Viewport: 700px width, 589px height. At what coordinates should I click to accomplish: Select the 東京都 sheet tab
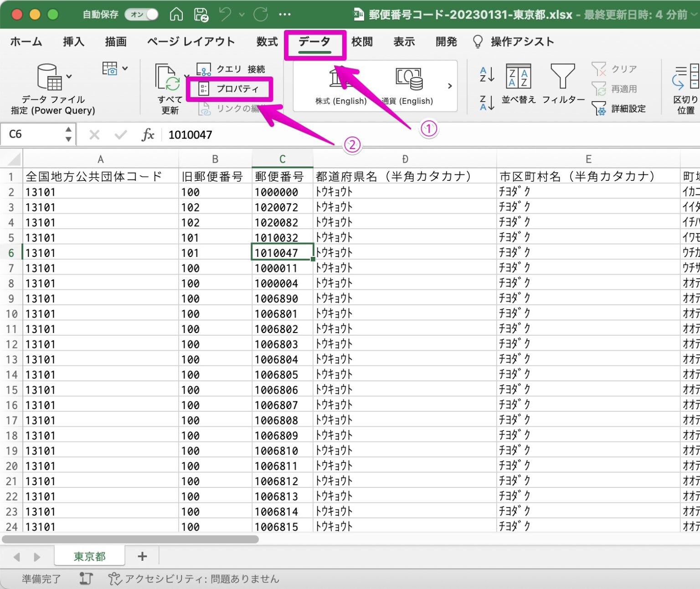coord(89,556)
